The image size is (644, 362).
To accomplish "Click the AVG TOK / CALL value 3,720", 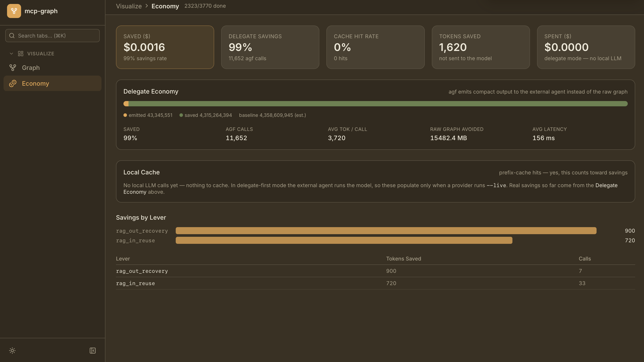I will [x=336, y=138].
